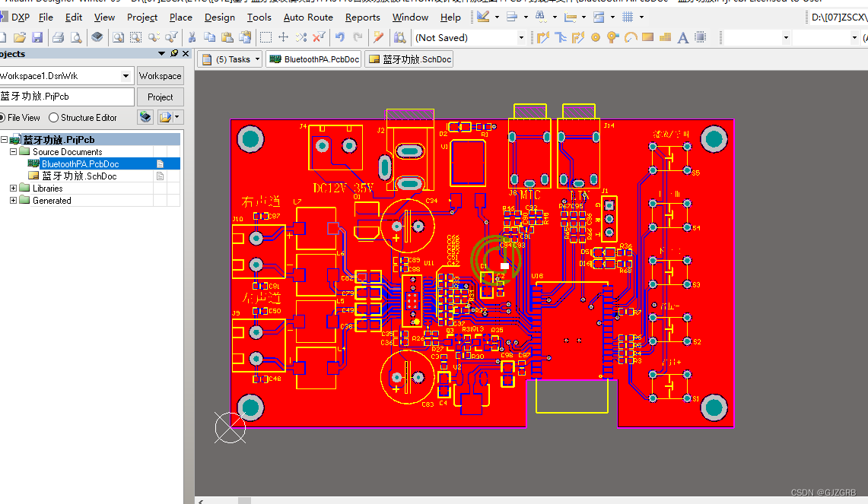Select the Place String text tool
The width and height of the screenshot is (868, 504).
(682, 37)
